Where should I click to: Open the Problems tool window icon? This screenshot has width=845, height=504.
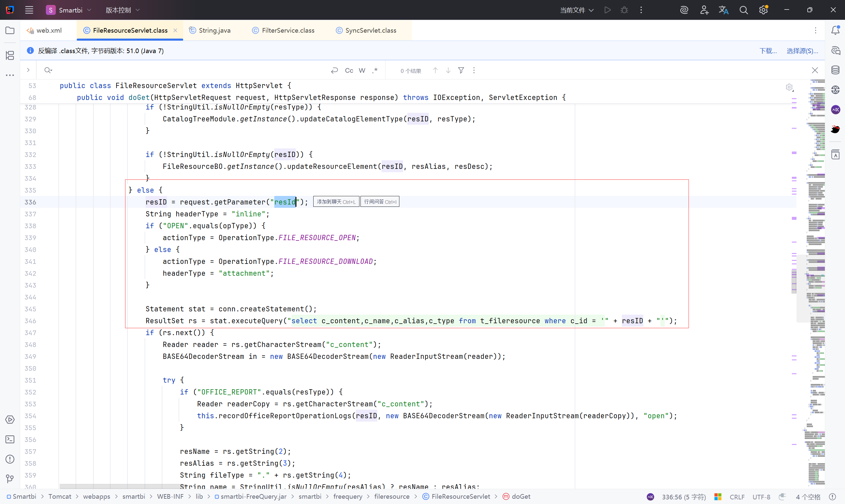click(x=10, y=459)
